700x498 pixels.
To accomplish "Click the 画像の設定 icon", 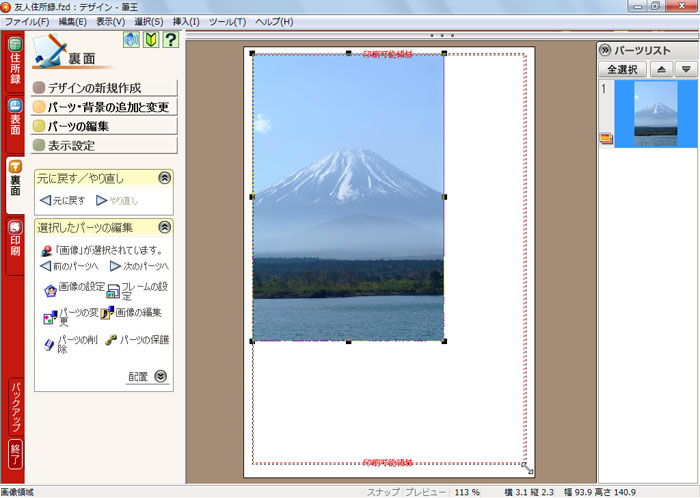I will click(51, 290).
